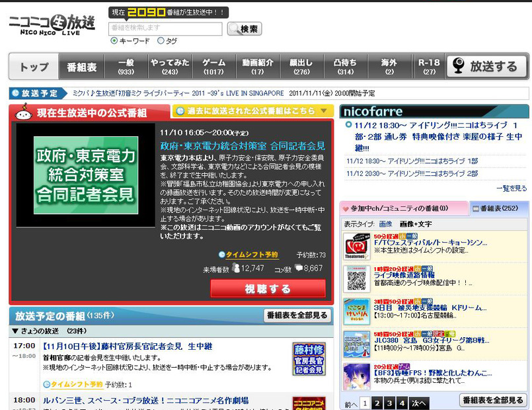The height and width of the screenshot is (410, 532).
Task: Click タイムシフト予約 for 藤村官房長官記者会見
Action: tap(77, 384)
